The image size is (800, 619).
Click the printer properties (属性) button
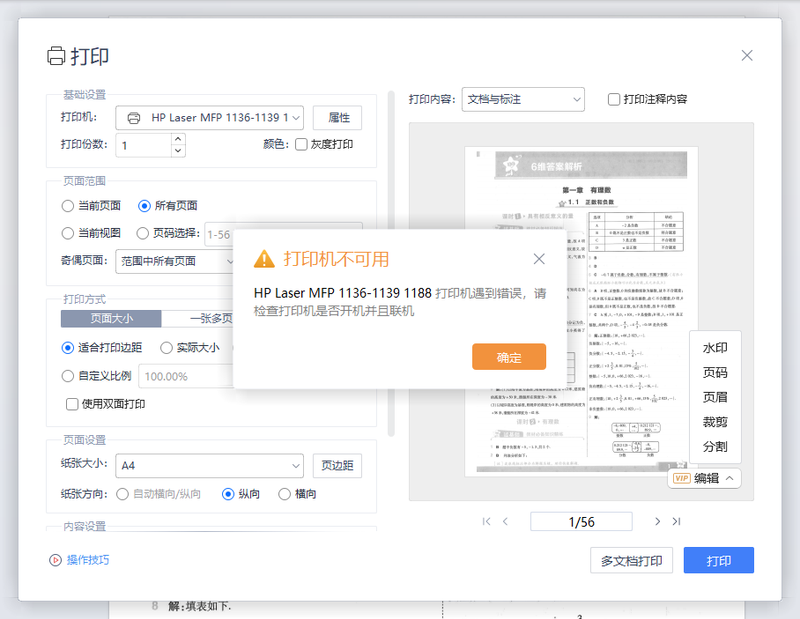click(337, 118)
